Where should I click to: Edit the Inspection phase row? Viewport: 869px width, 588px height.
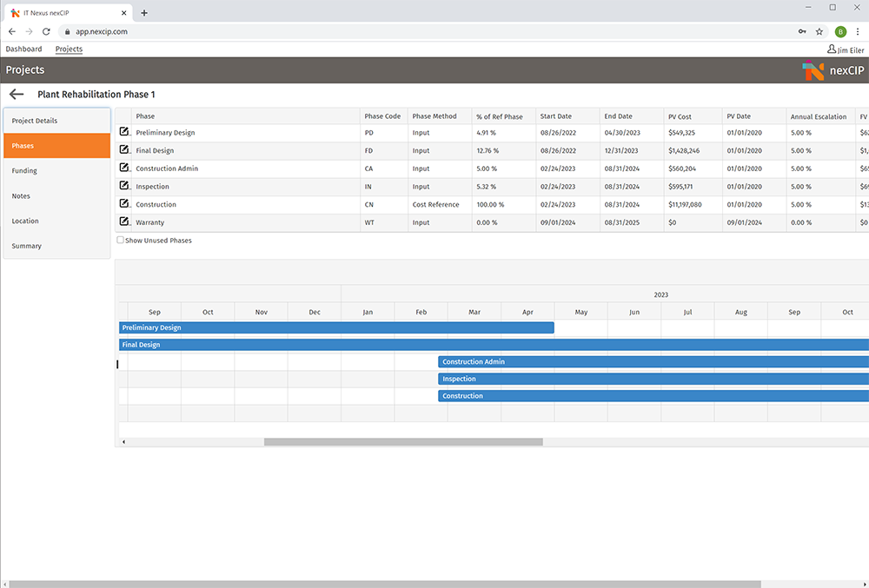(124, 186)
